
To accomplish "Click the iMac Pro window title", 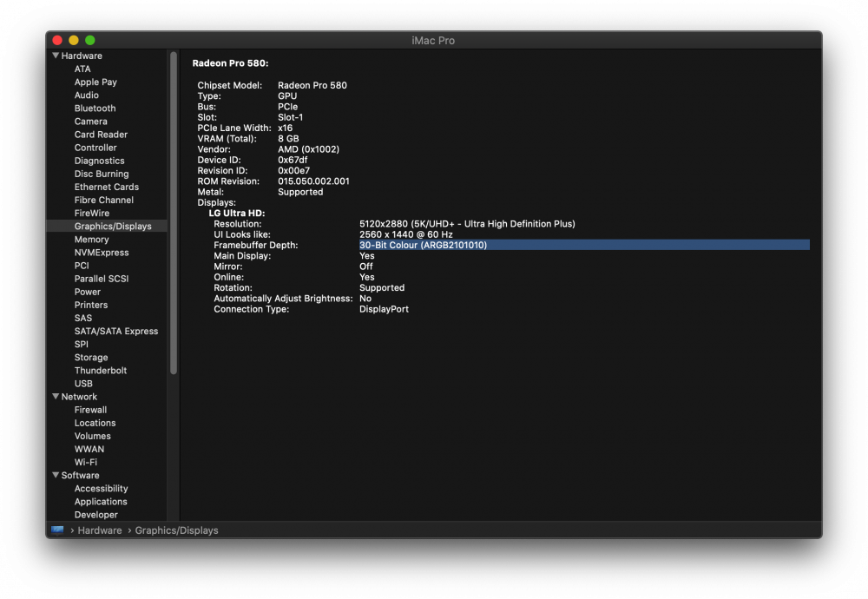I will 433,41.
